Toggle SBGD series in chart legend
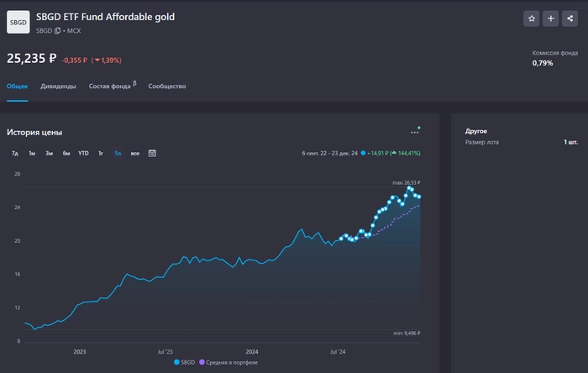This screenshot has width=588, height=373. [x=184, y=362]
